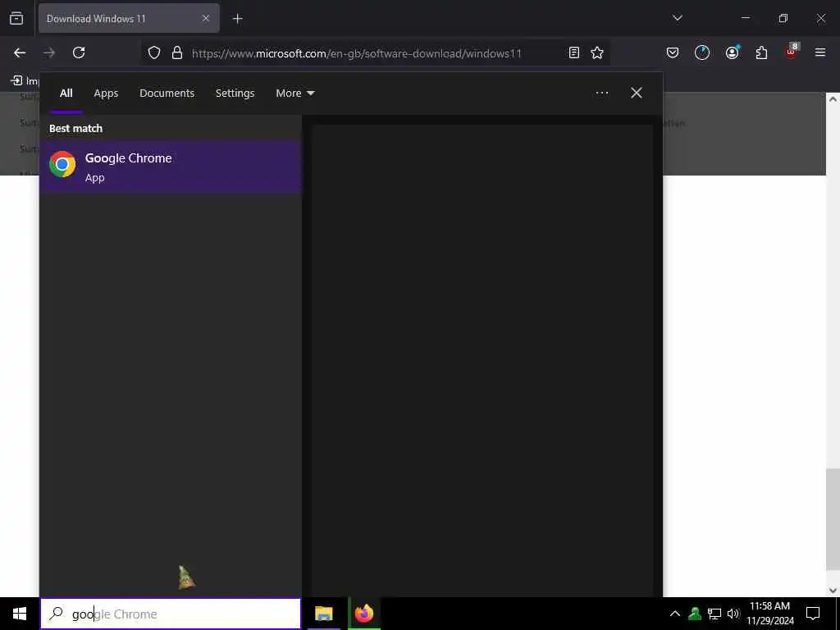Open File Explorer from the taskbar
The image size is (840, 630).
[323, 614]
